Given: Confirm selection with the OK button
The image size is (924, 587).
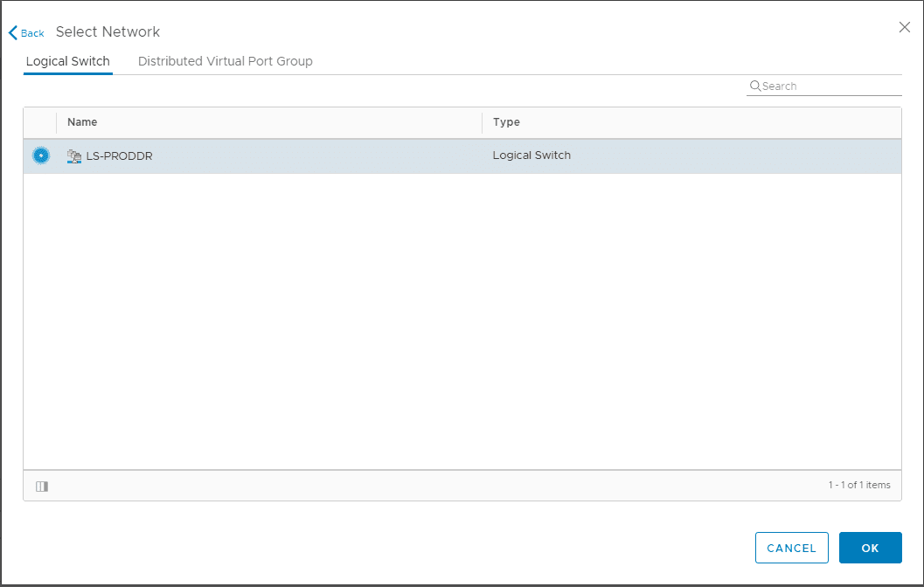Looking at the screenshot, I should (x=870, y=548).
